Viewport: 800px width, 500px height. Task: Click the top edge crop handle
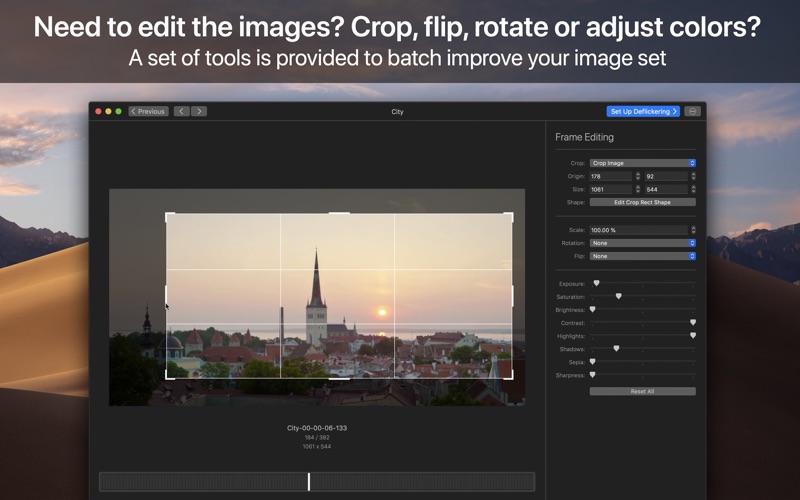pos(339,213)
